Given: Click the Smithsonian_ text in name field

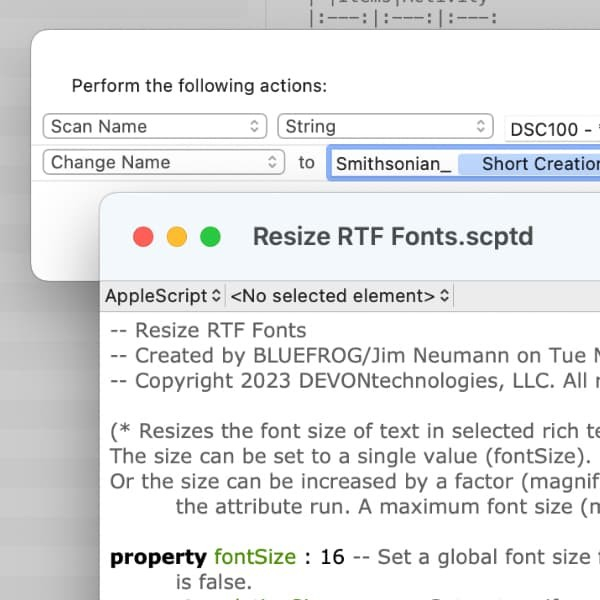Looking at the screenshot, I should tap(393, 164).
